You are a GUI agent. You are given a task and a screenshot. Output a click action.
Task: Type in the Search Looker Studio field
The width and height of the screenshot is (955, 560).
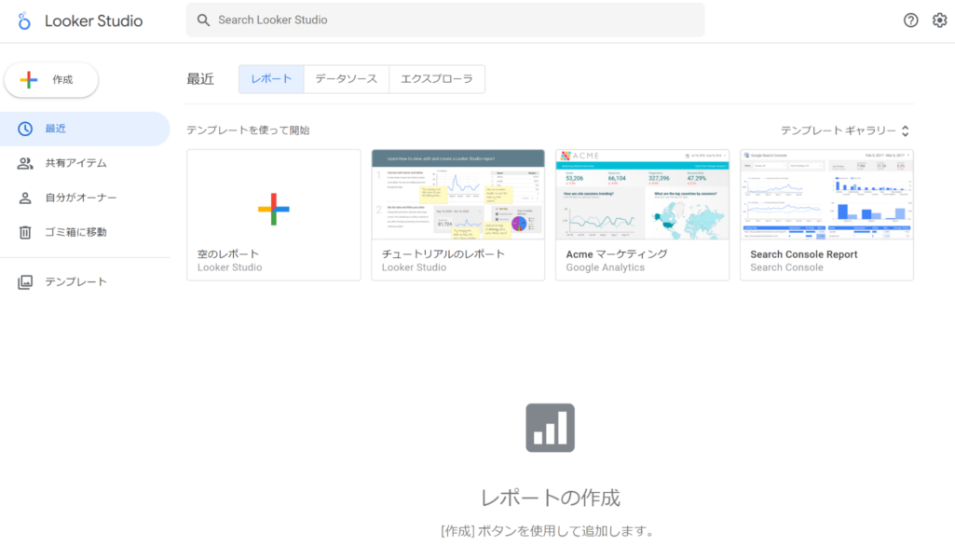[x=447, y=20]
